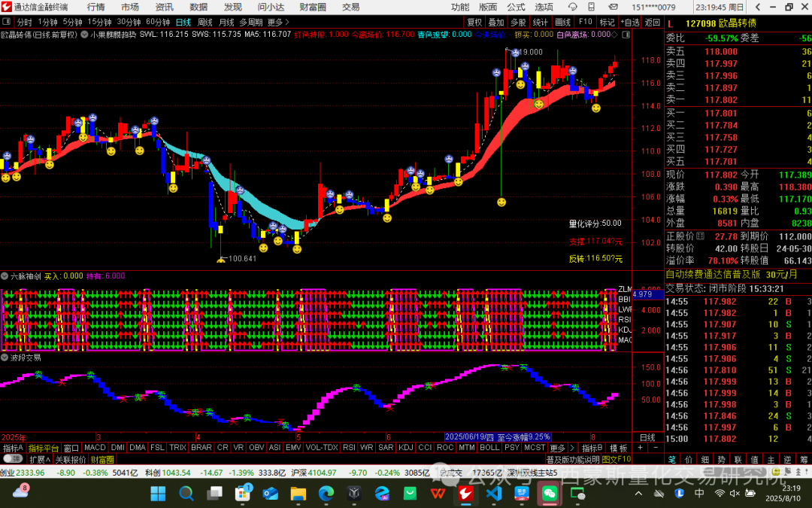Image resolution: width=812 pixels, height=508 pixels.
Task: Collapse the 小果麒麟趋势 main indicator arrow
Action: click(84, 35)
